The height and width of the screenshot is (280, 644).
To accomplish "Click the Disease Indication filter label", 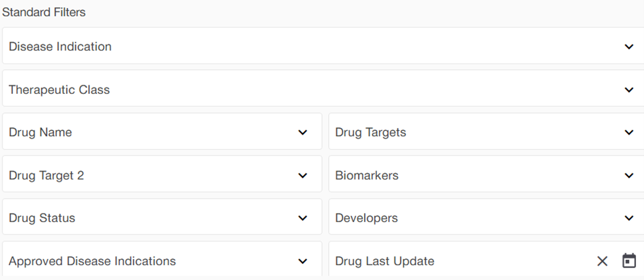I will (x=60, y=46).
